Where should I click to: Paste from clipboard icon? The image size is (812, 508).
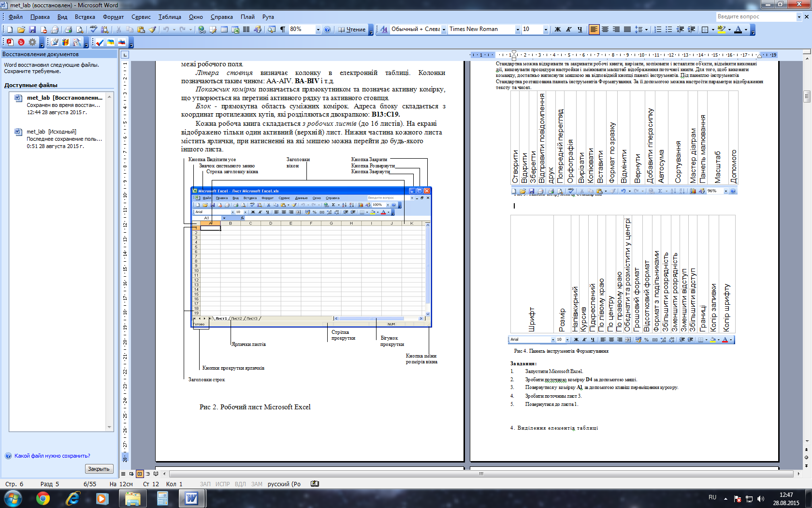point(141,30)
